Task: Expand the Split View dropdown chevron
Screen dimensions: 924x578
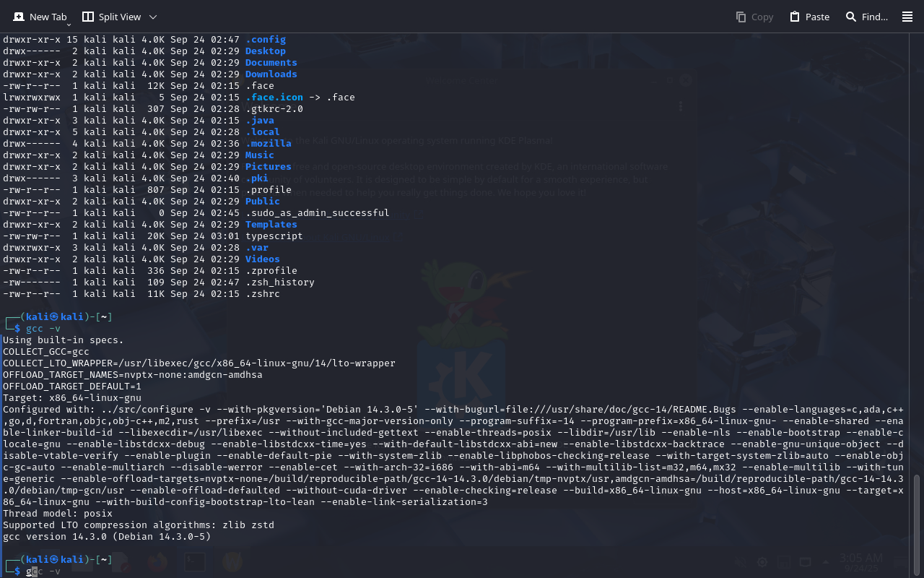Action: [x=152, y=17]
